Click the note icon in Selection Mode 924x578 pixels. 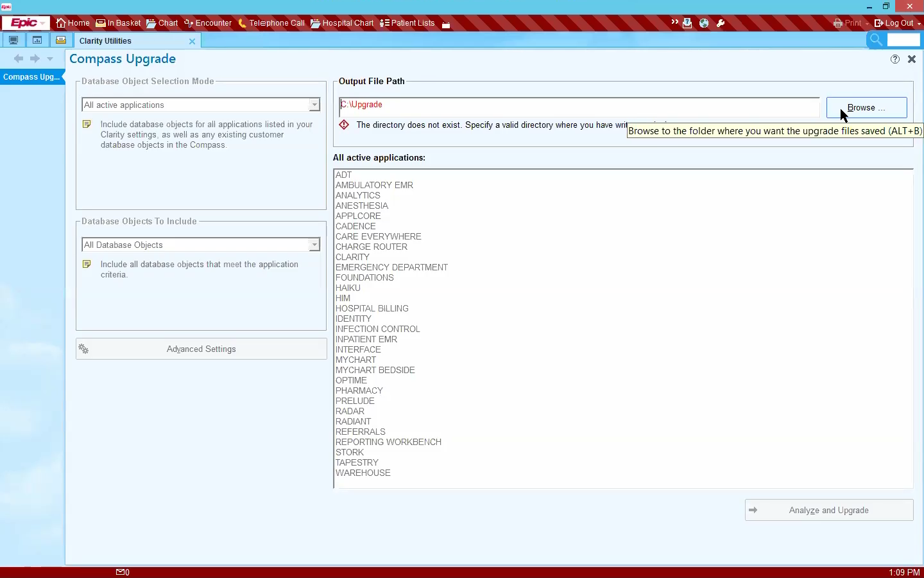pos(87,124)
